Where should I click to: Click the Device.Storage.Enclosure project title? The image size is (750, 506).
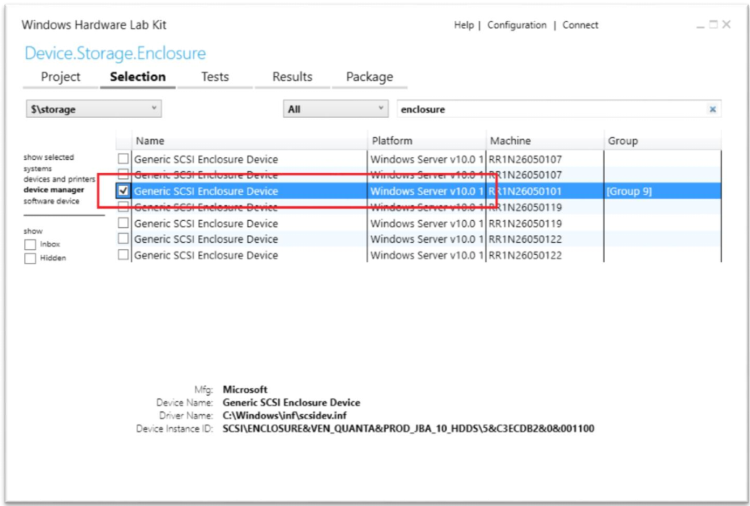point(115,53)
